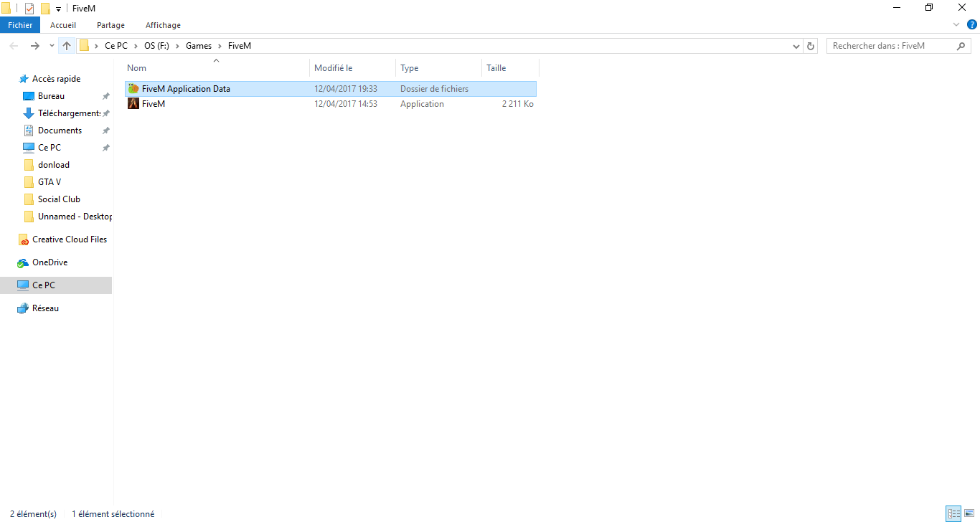The width and height of the screenshot is (980, 522).
Task: Expand the ribbon with chevron
Action: pyautogui.click(x=956, y=25)
